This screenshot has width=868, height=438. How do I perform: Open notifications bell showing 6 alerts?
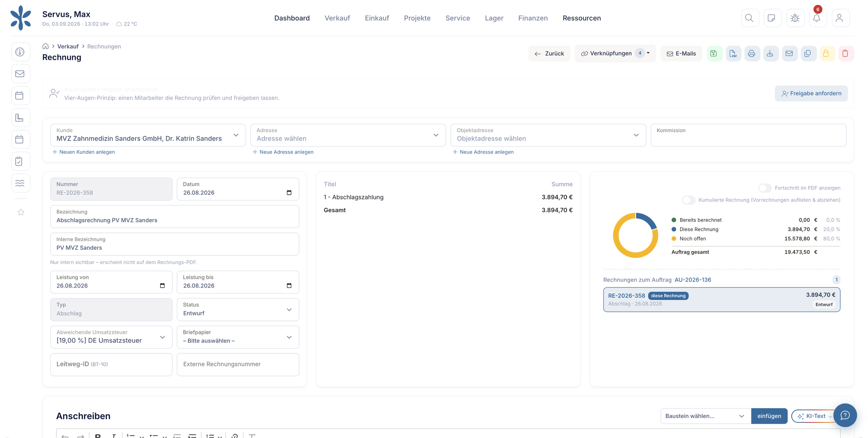(x=817, y=18)
